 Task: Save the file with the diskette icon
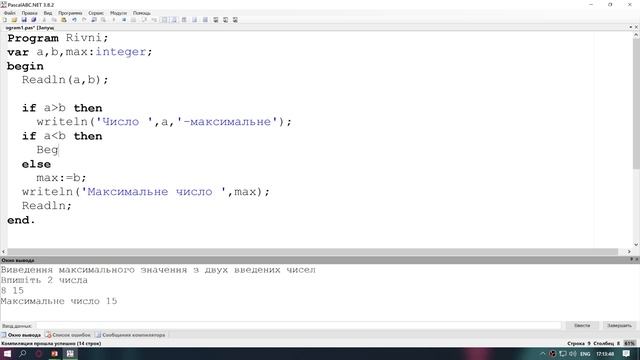pos(24,20)
